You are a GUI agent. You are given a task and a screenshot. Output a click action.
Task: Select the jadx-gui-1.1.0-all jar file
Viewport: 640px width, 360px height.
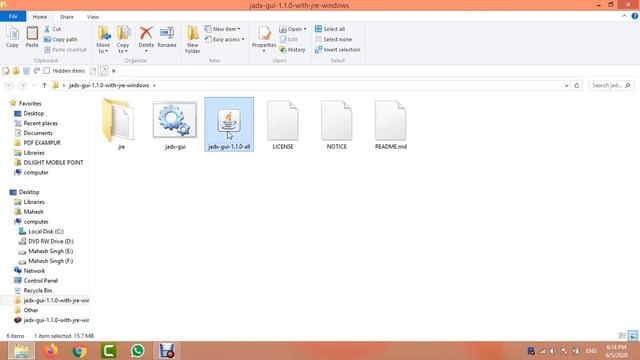tap(229, 124)
